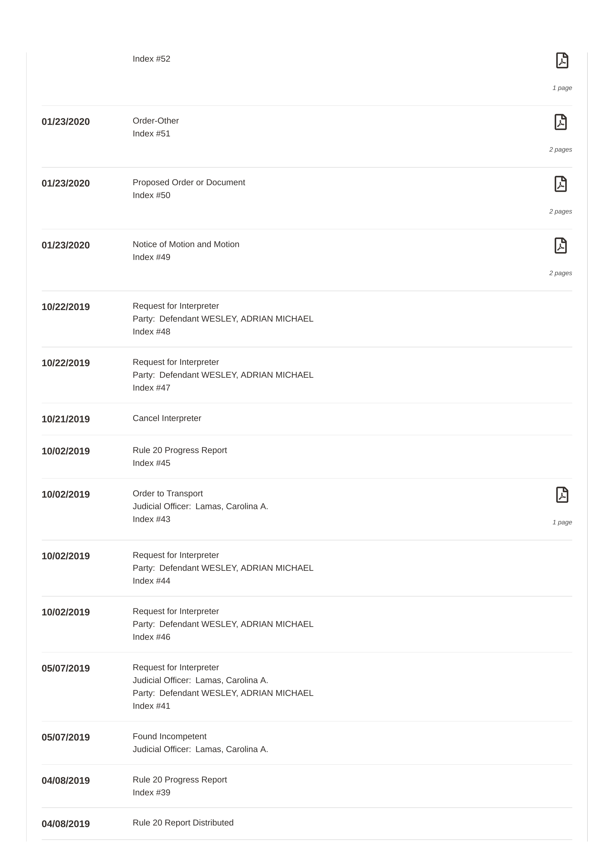Click the Notice of Motion and Motion title
This screenshot has height=868, width=614.
pos(186,244)
